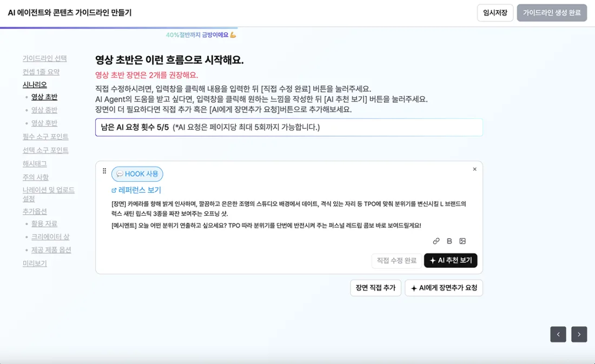The image size is (595, 364).
Task: Click the 가이드라인 생성 완료 button
Action: (x=552, y=12)
